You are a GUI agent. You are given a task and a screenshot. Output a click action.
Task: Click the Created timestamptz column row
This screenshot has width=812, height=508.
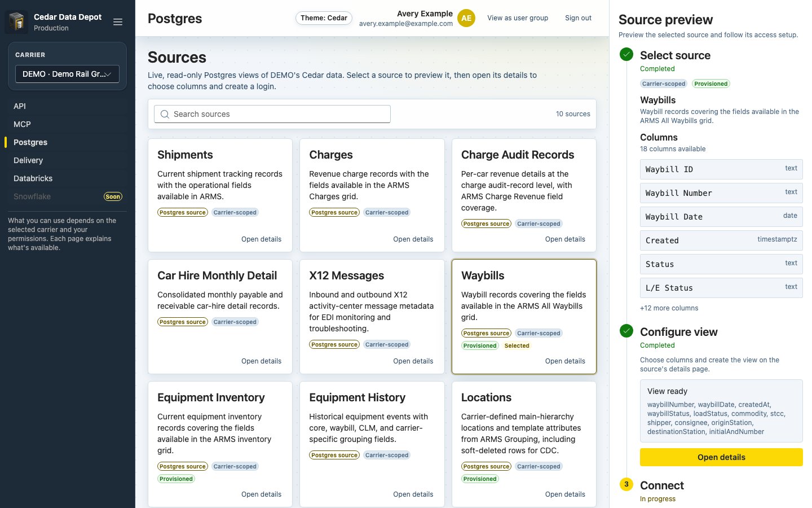click(x=721, y=240)
